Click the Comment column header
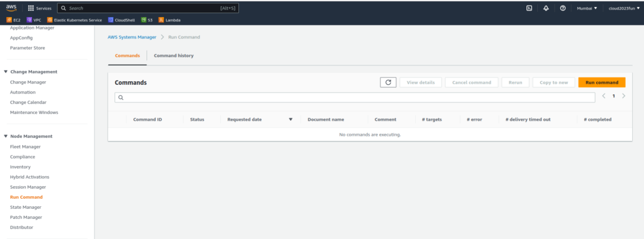Image resolution: width=644 pixels, height=239 pixels. [386, 119]
